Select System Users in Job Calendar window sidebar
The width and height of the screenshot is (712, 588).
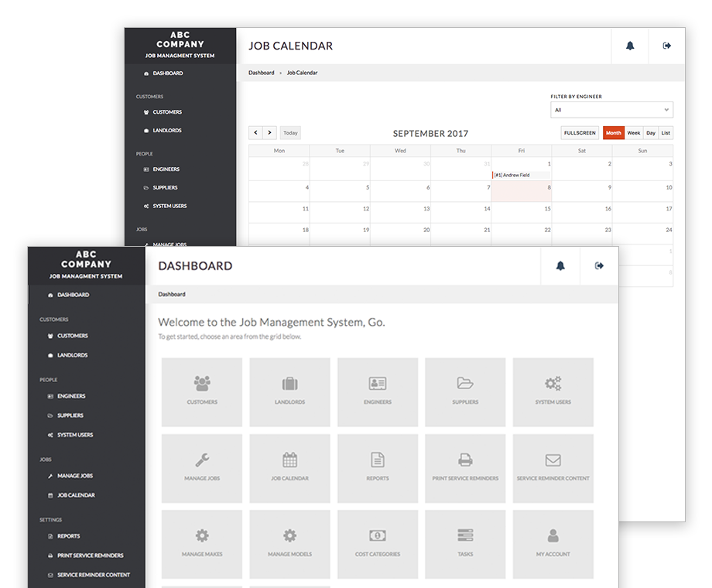169,206
